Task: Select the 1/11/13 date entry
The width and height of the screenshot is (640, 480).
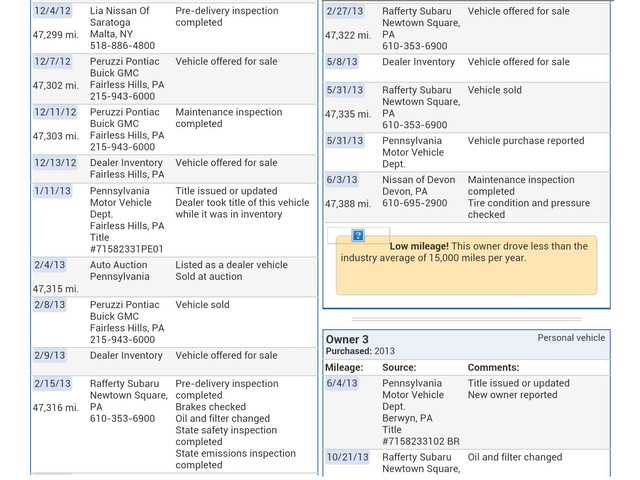Action: pyautogui.click(x=52, y=191)
